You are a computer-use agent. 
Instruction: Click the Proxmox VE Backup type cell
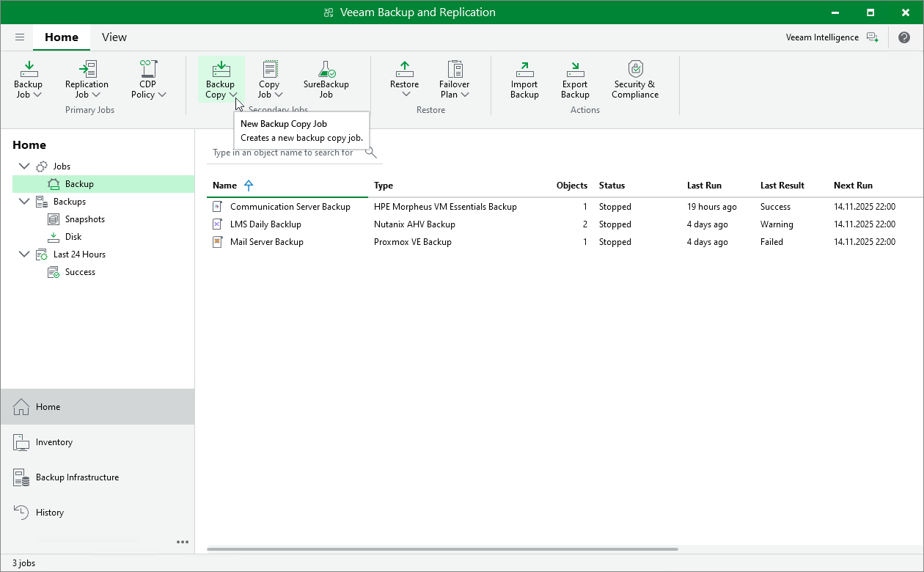click(413, 242)
